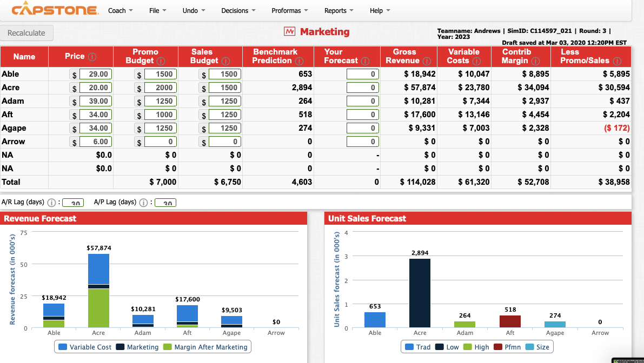This screenshot has width=644, height=363.
Task: Click the Promo Budget info icon
Action: 161,60
